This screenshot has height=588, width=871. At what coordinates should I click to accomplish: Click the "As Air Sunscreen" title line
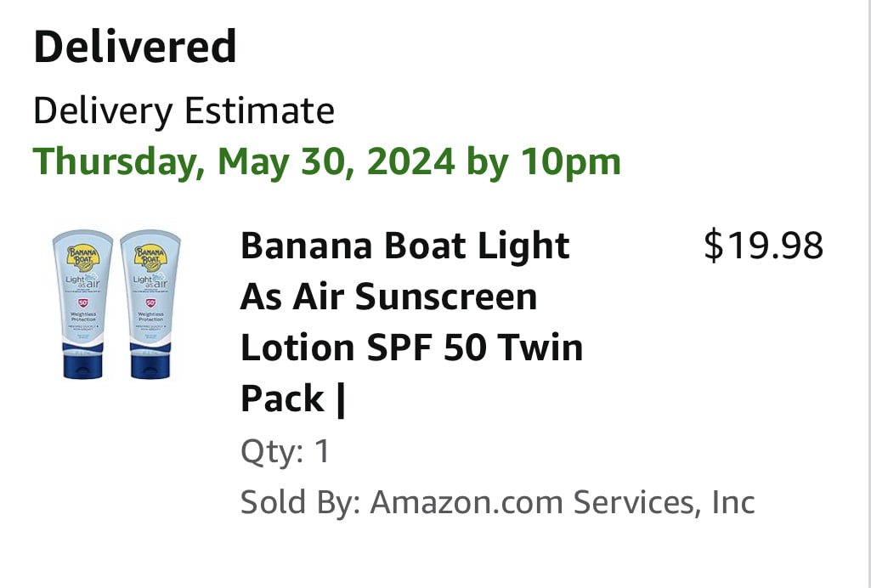pos(388,297)
